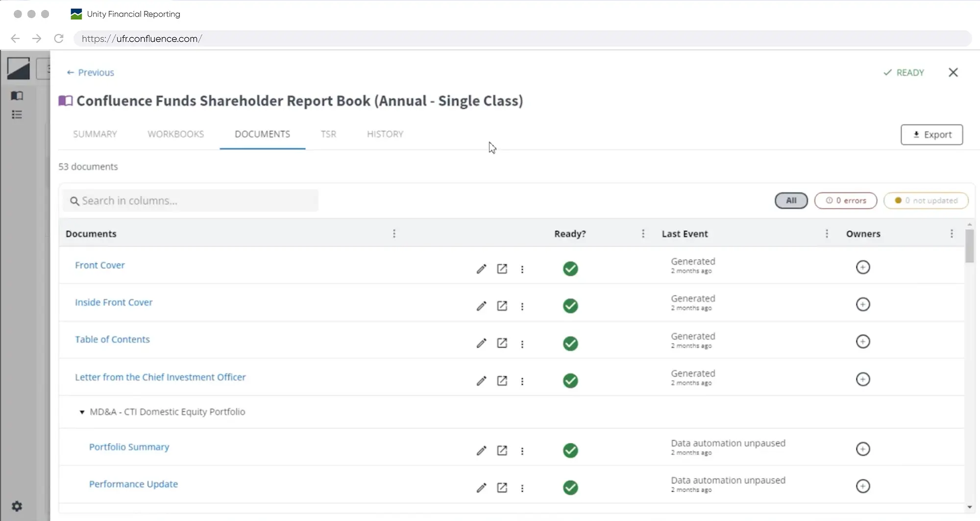Image resolution: width=980 pixels, height=521 pixels.
Task: Toggle the 0 not updated filter
Action: tap(926, 200)
